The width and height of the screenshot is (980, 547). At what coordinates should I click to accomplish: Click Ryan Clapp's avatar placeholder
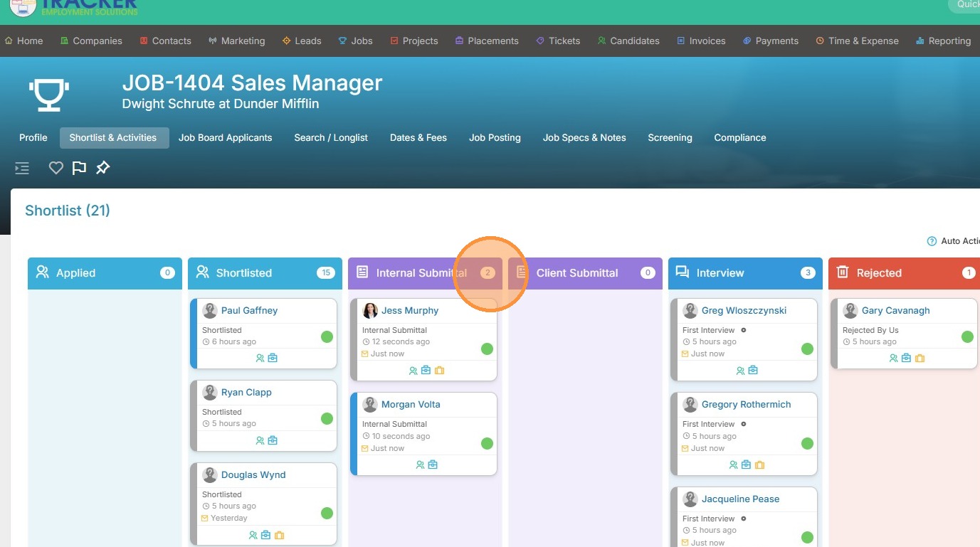pyautogui.click(x=210, y=393)
